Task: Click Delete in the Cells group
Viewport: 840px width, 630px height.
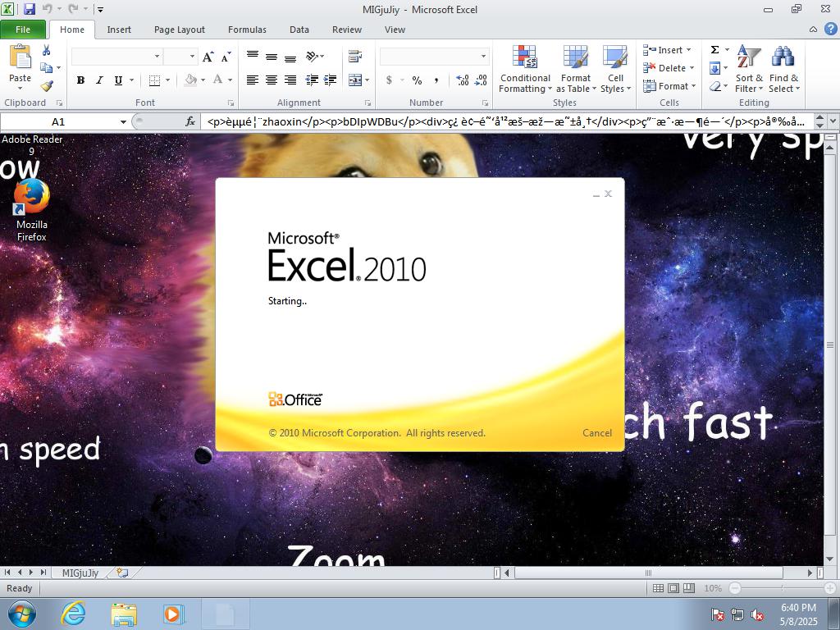Action: pyautogui.click(x=669, y=68)
